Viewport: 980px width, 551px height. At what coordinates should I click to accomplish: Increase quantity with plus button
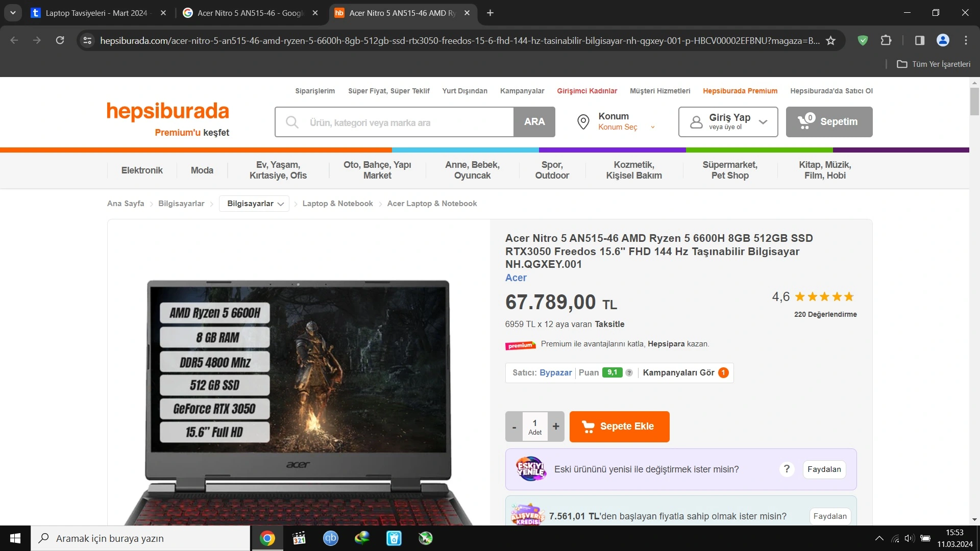tap(556, 427)
